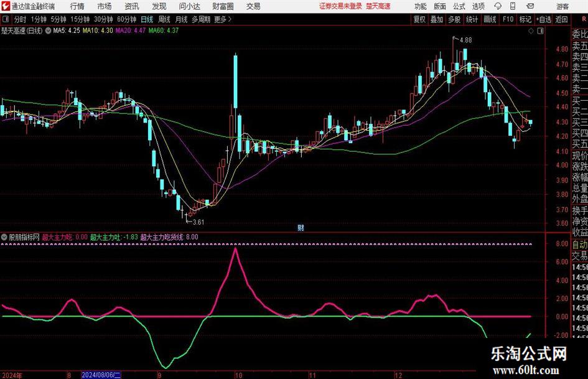The width and height of the screenshot is (588, 379).
Task: Open the 资讯 menu
Action: [132, 6]
